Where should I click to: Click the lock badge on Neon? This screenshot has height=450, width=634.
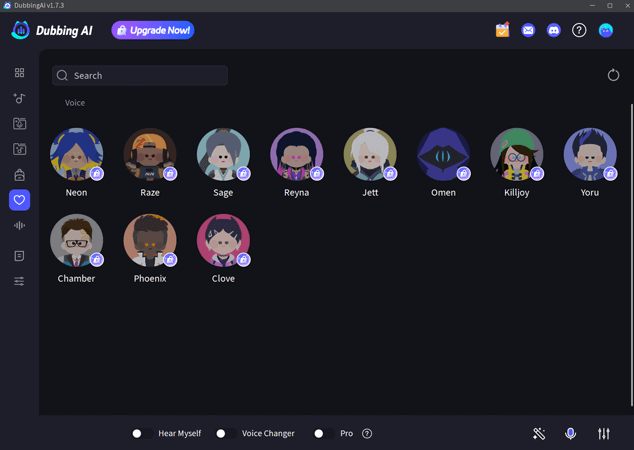click(x=97, y=174)
